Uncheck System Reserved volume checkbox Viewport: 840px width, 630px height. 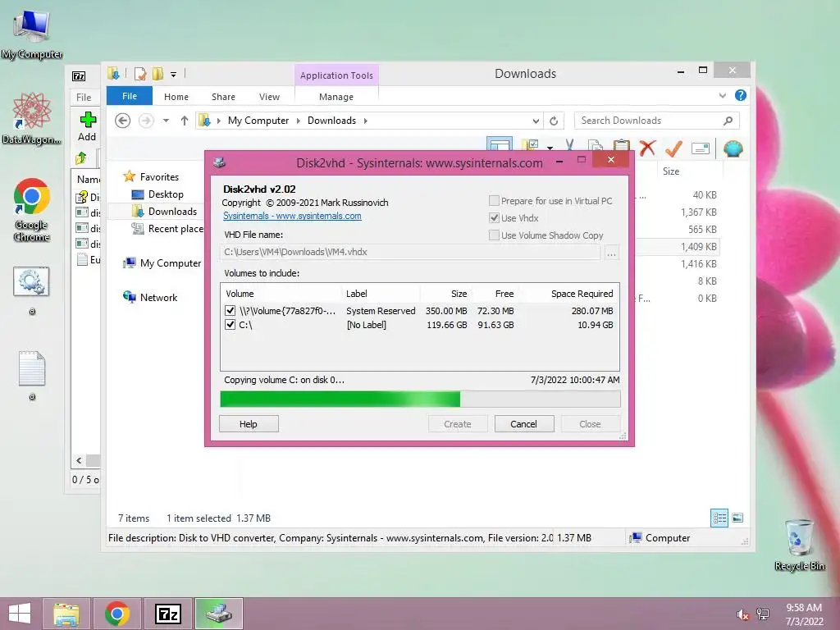coord(231,311)
